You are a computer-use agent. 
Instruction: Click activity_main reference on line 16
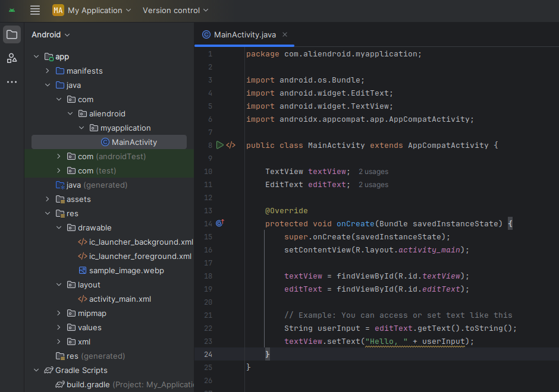[x=429, y=250]
